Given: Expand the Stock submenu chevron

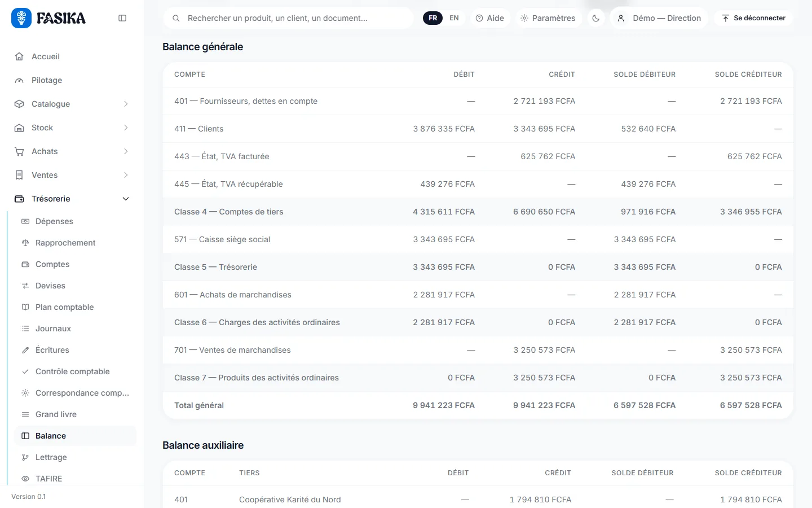Looking at the screenshot, I should pos(126,128).
